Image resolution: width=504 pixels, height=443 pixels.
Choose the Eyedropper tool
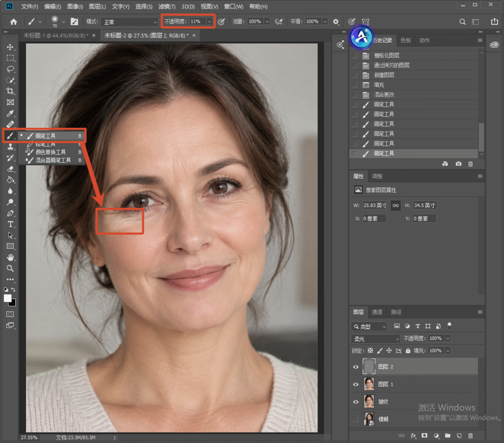pos(10,113)
